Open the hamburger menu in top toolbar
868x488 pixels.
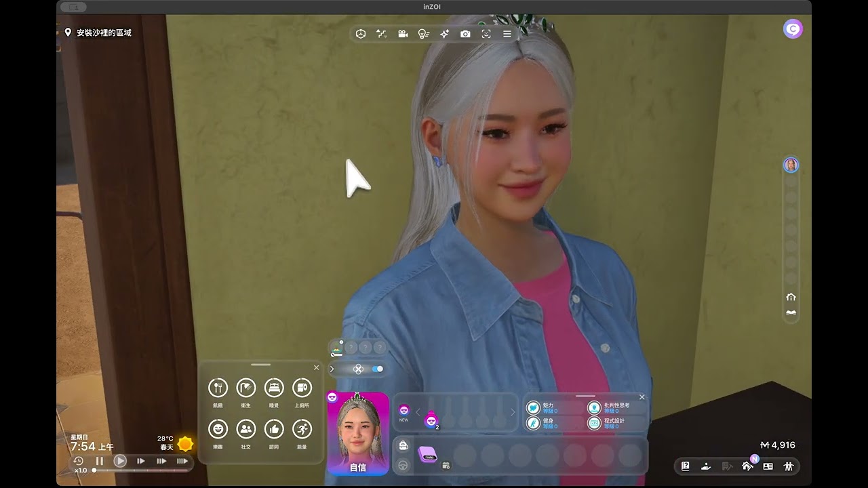[x=507, y=34]
